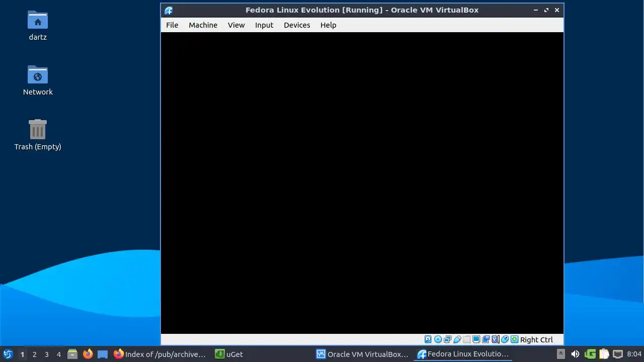
Task: Click the CPU virtualization status icon
Action: click(495, 339)
